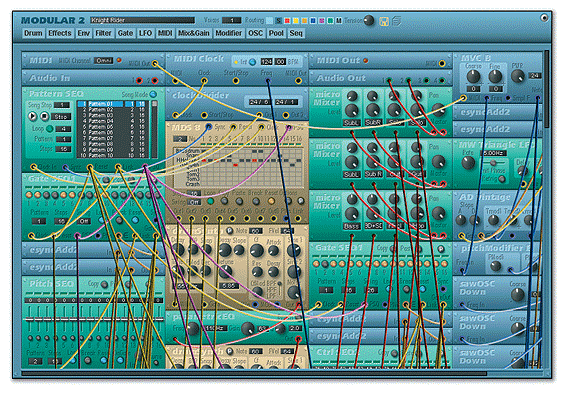567x395 pixels.
Task: Open the OSC module menu
Action: (x=255, y=33)
